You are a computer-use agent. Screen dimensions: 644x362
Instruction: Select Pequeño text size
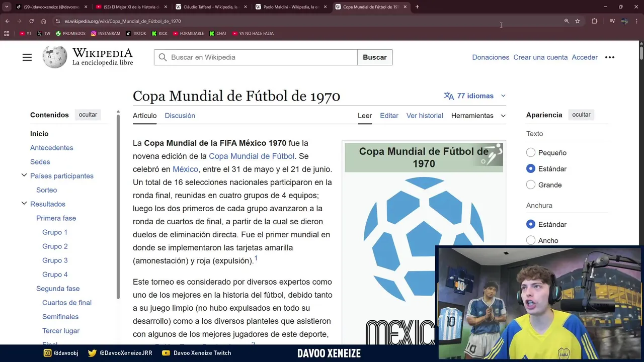pos(531,152)
